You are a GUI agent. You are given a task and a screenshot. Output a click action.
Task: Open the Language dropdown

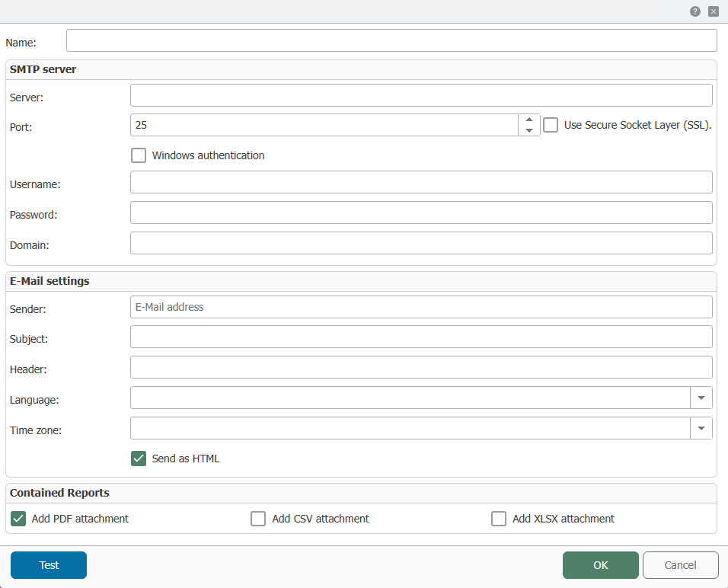(x=701, y=398)
